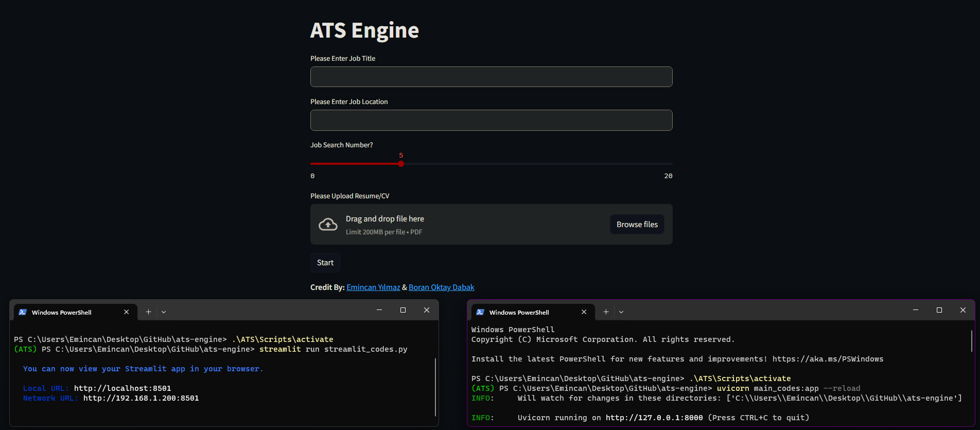Open tab dropdown in right PowerShell window

[x=621, y=312]
